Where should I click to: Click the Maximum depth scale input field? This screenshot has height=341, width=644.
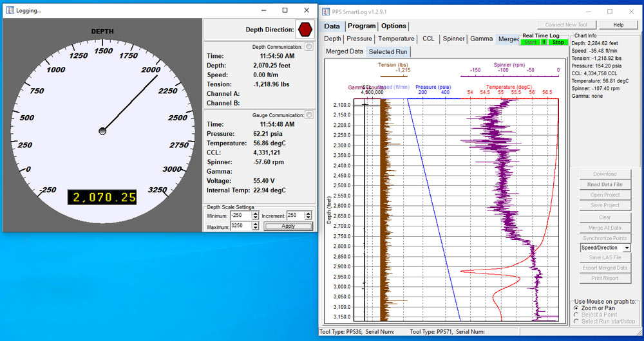(x=241, y=226)
